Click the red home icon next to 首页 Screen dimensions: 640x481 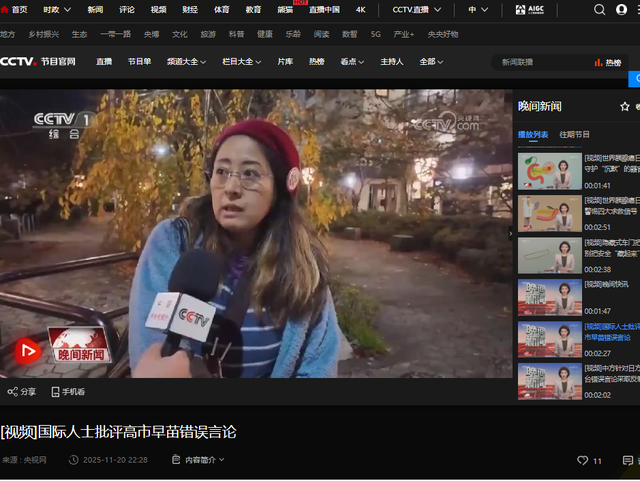(x=4, y=9)
